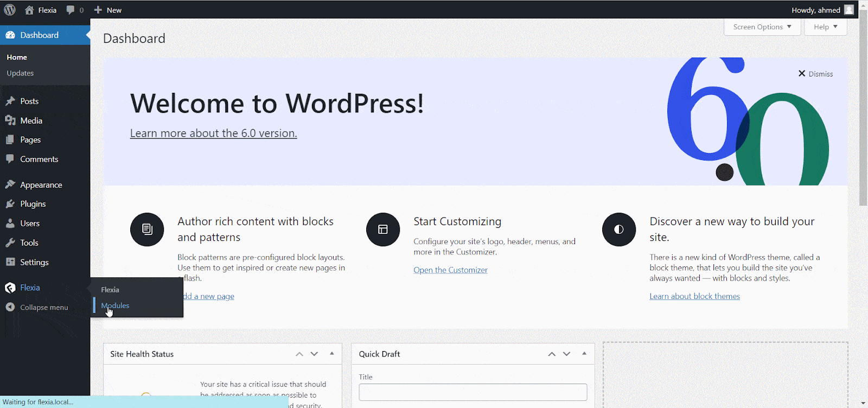This screenshot has height=408, width=868.
Task: Open Home under Dashboard menu
Action: pos(17,57)
